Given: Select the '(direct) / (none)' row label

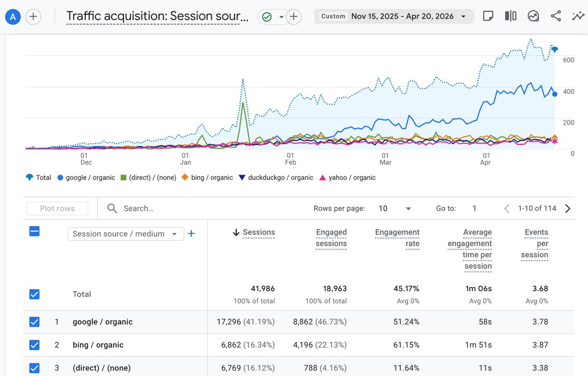Looking at the screenshot, I should click(102, 368).
